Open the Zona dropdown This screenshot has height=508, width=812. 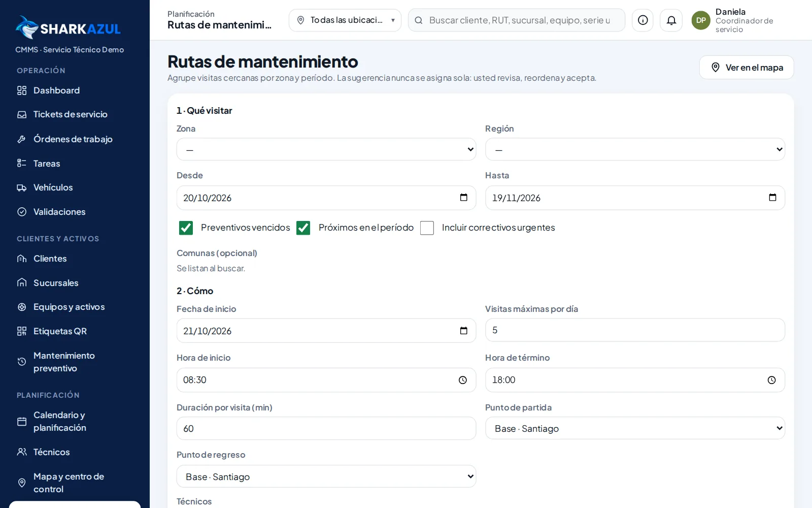click(x=326, y=149)
